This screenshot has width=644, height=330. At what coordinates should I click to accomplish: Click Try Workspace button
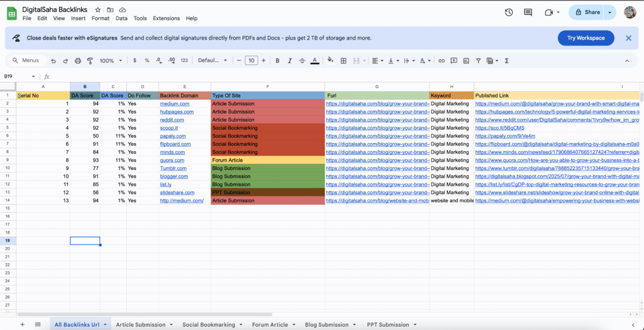(586, 38)
